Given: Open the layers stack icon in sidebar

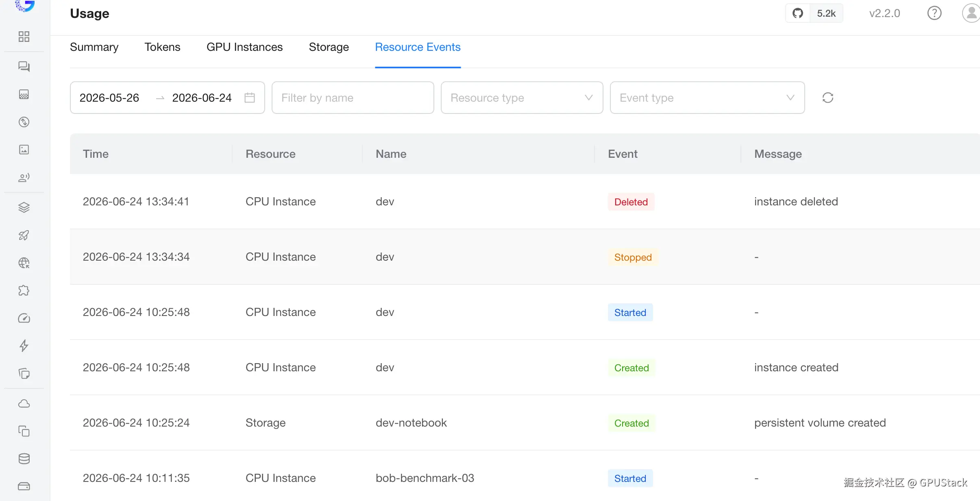Looking at the screenshot, I should (x=24, y=207).
